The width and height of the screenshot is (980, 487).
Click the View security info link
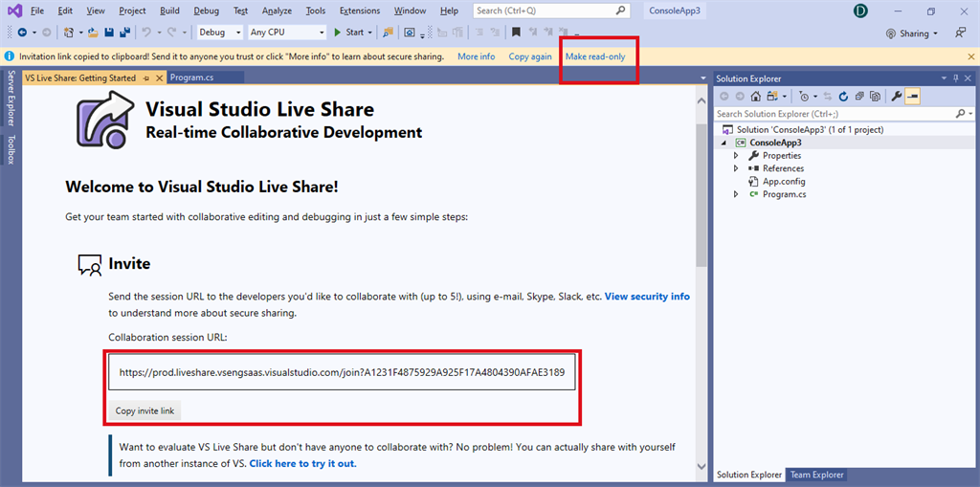click(648, 297)
